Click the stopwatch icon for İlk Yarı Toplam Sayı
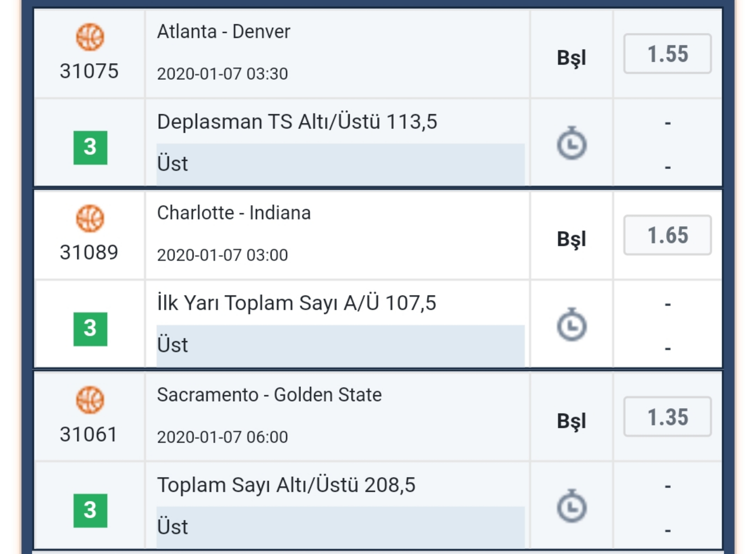The image size is (756, 554). (x=572, y=325)
